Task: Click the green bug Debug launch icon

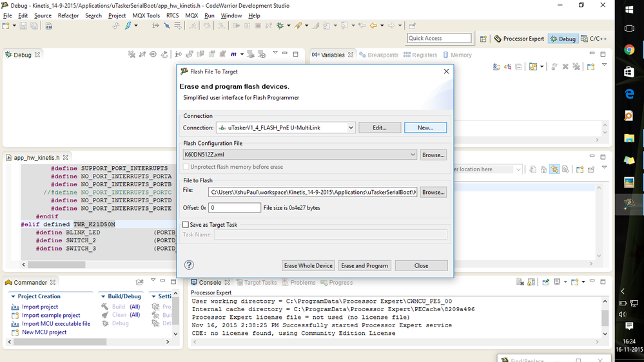Action: [x=280, y=26]
